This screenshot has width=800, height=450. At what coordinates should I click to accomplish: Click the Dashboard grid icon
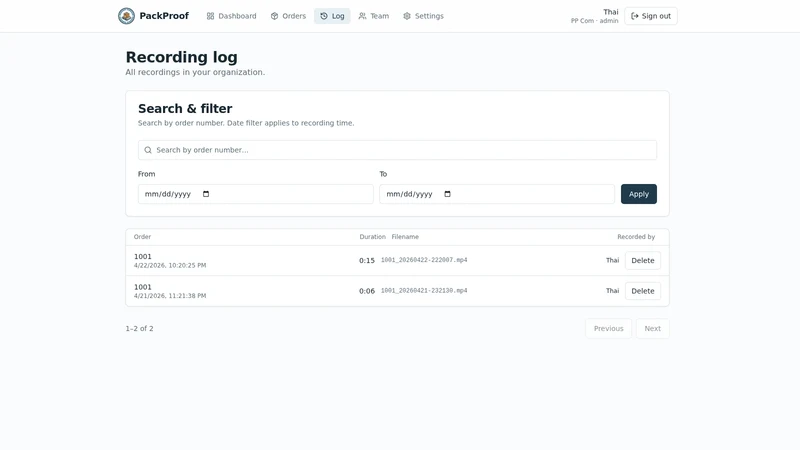[210, 16]
